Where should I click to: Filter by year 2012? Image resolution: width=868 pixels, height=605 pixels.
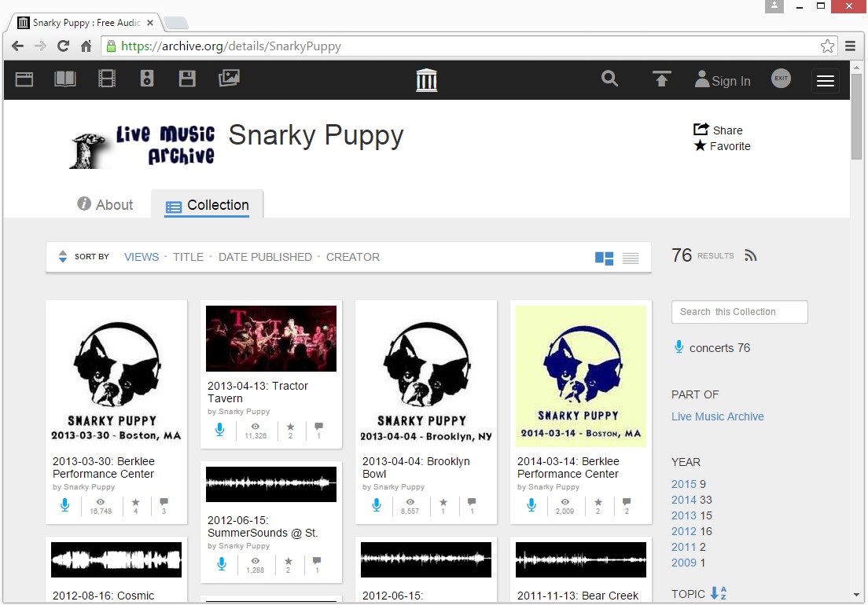(x=684, y=531)
